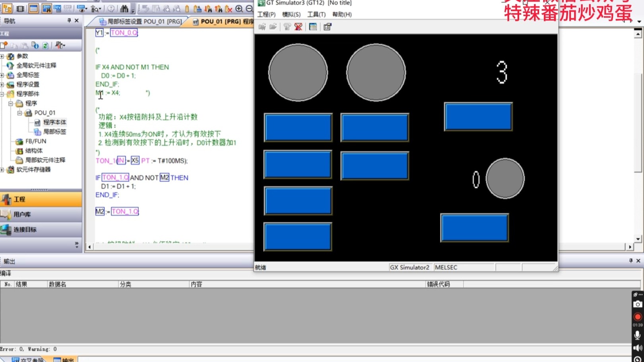
Task: Open the device search magnifier dropdown
Action: click(x=95, y=8)
